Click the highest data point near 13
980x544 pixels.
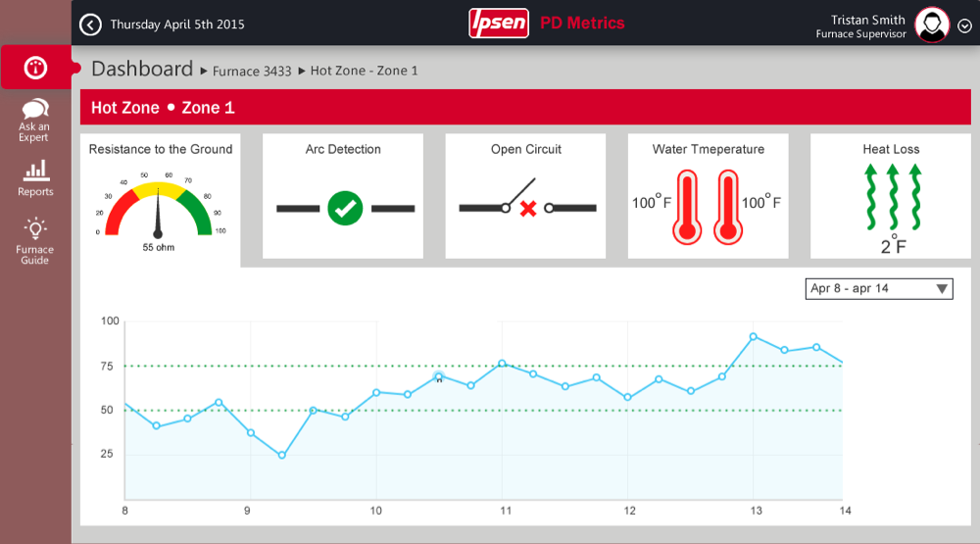click(x=753, y=336)
